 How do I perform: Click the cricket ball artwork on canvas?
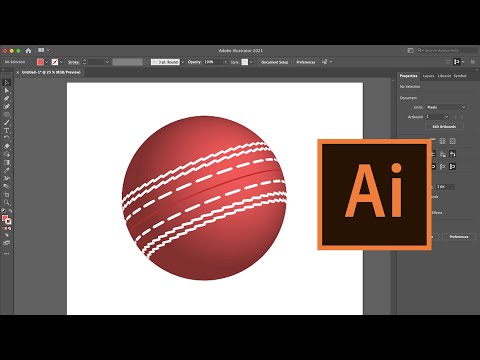pyautogui.click(x=204, y=198)
